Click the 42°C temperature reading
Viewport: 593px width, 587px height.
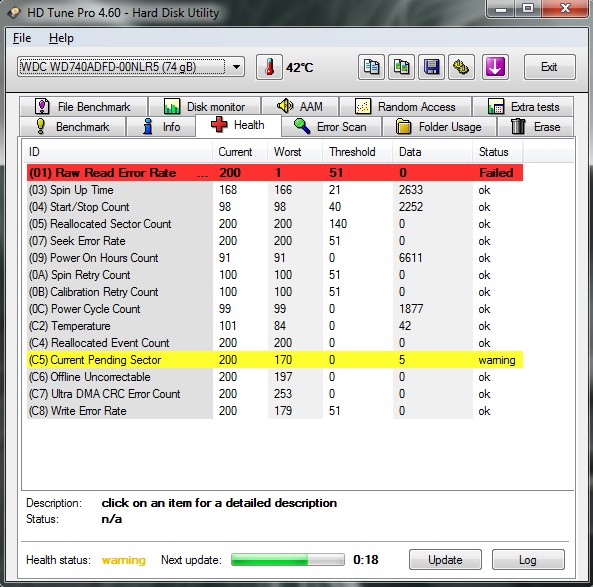(x=300, y=68)
